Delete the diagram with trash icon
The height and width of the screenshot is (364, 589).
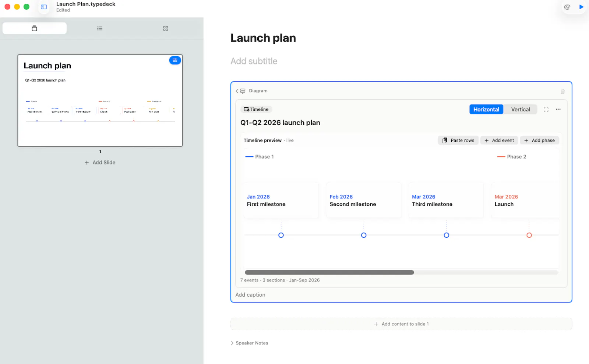pos(562,91)
